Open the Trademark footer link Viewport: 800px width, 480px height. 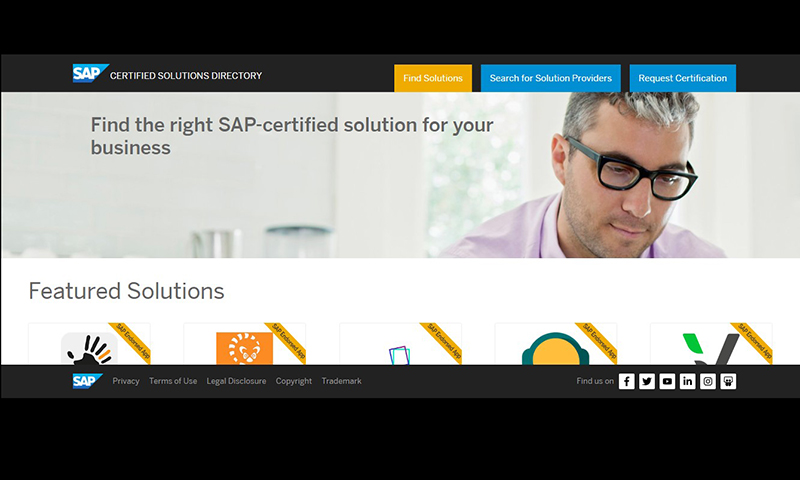(x=341, y=381)
